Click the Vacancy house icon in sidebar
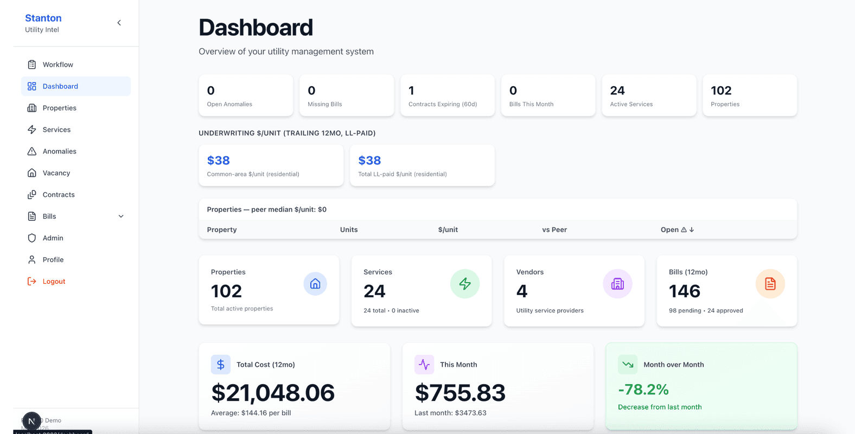This screenshot has width=868, height=434. (x=32, y=173)
